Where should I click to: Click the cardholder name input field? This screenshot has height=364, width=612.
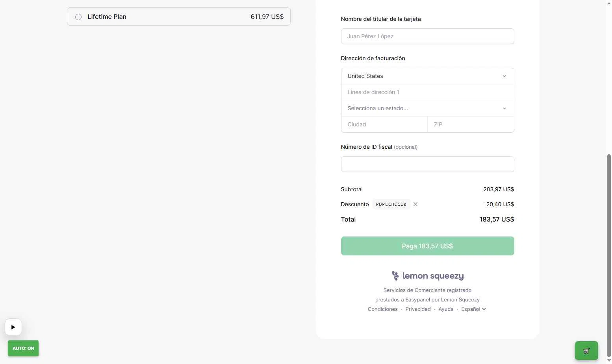click(x=427, y=36)
